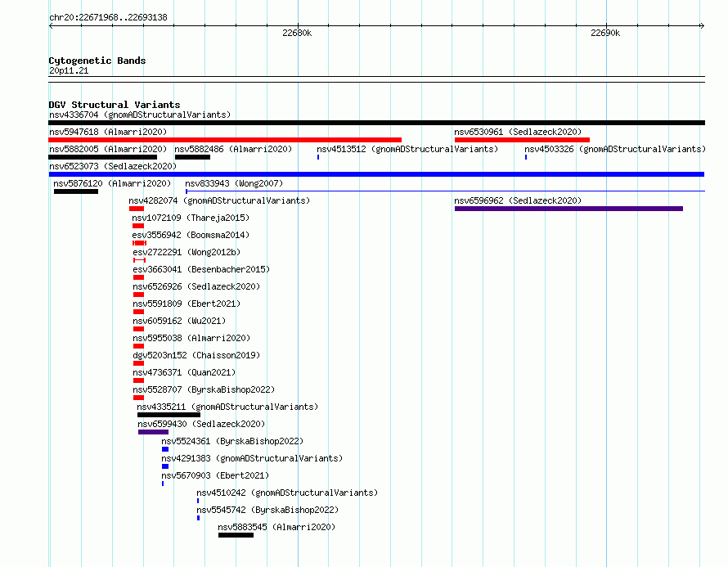728x567 pixels.
Task: Click the black bar of nsv5876120
Action: point(76,191)
